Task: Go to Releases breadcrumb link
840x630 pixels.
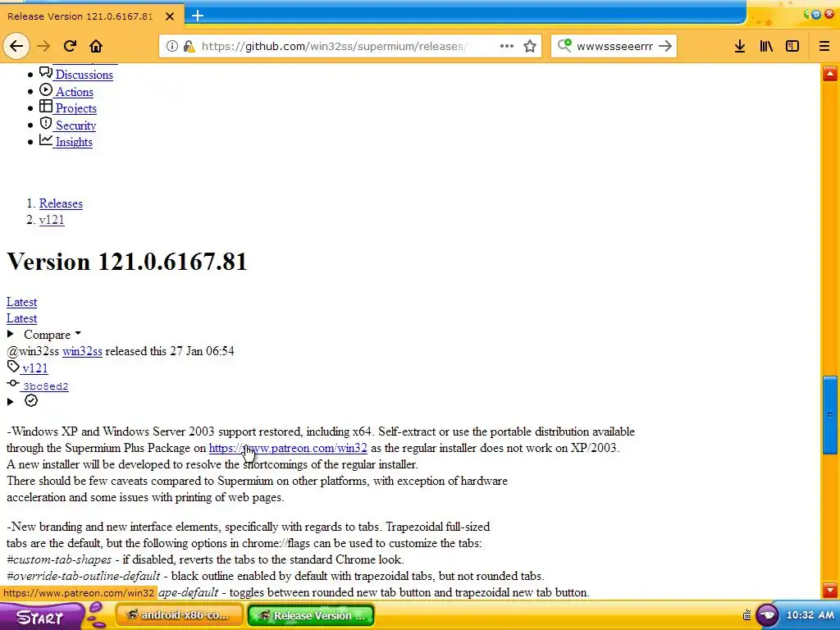Action: point(61,203)
